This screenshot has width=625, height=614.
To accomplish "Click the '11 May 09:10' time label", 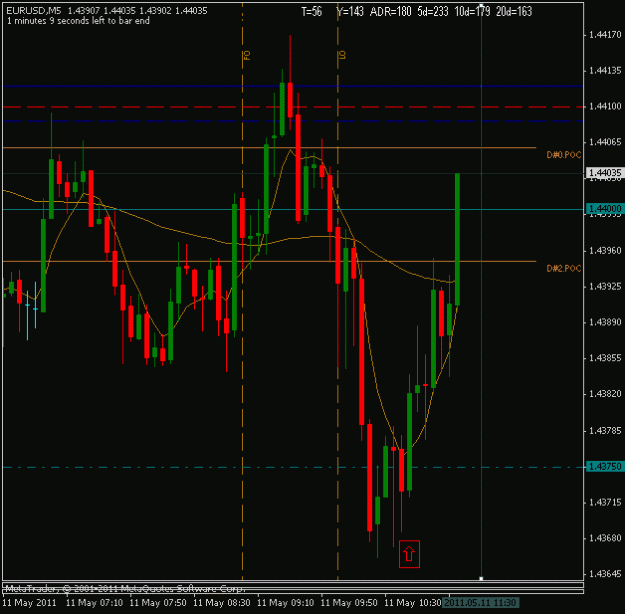I will 285,602.
